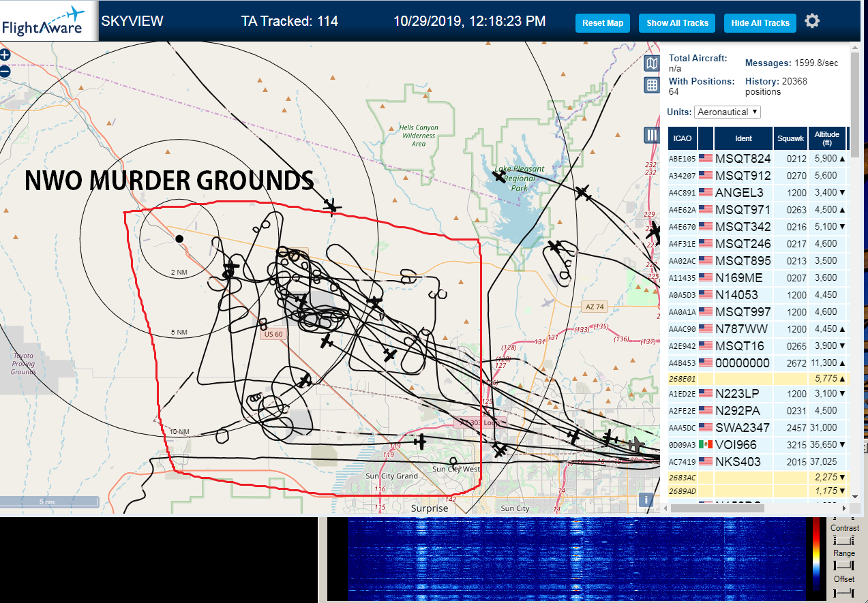Select the MSQT997 aircraft row

(758, 312)
